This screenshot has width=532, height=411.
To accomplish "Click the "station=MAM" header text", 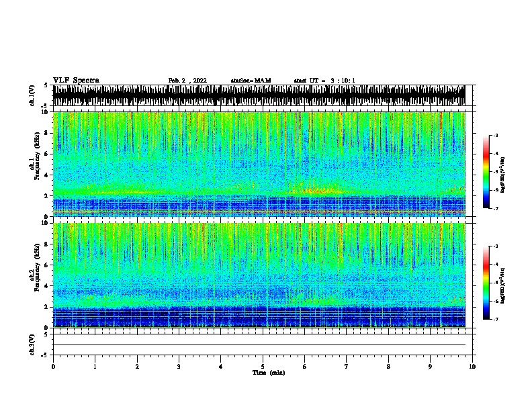I will 251,81.
